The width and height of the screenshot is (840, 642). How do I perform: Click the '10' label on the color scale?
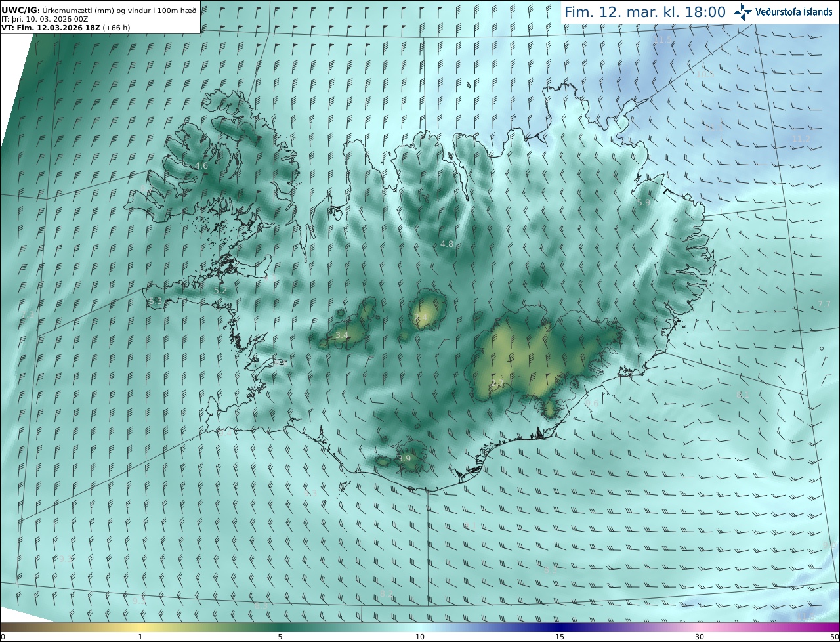[x=420, y=637]
